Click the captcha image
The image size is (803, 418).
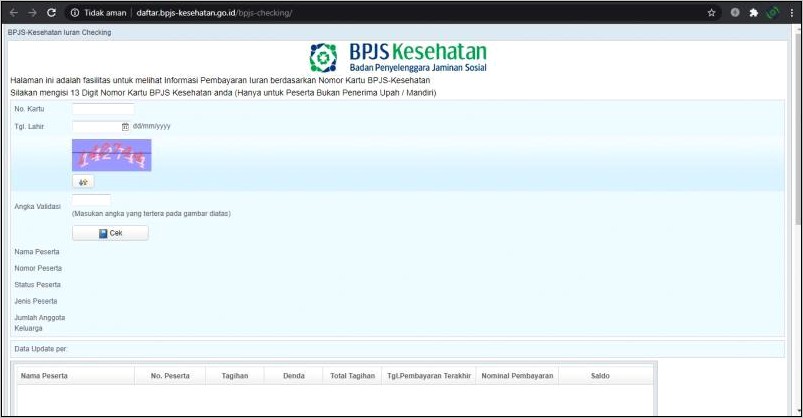(112, 155)
